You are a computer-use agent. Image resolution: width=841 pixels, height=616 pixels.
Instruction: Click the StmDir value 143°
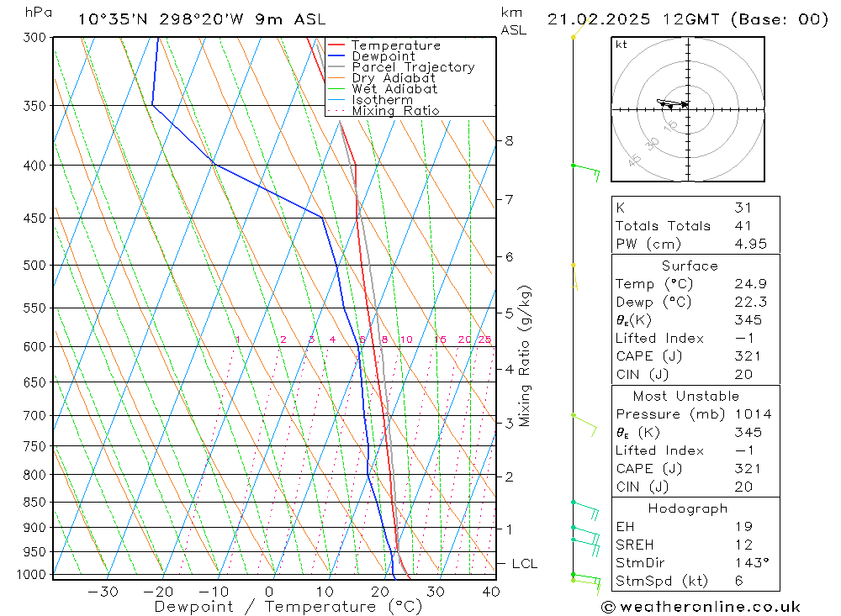click(752, 563)
